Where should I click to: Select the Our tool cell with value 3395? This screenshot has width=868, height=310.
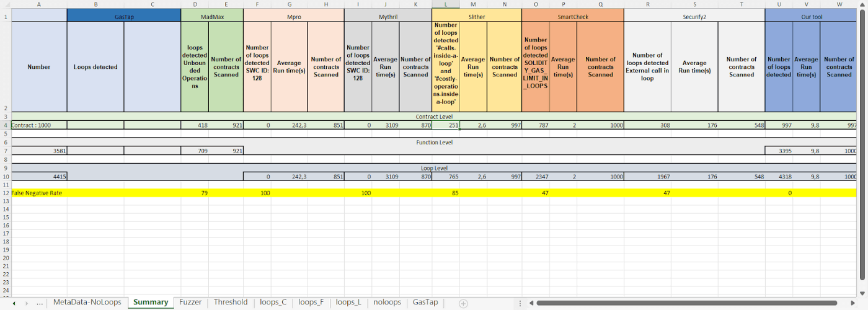pyautogui.click(x=779, y=151)
